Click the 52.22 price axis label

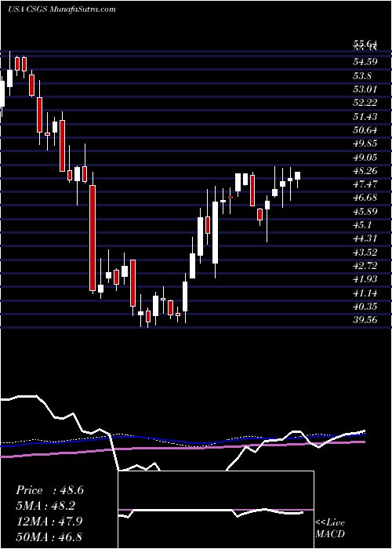365,103
